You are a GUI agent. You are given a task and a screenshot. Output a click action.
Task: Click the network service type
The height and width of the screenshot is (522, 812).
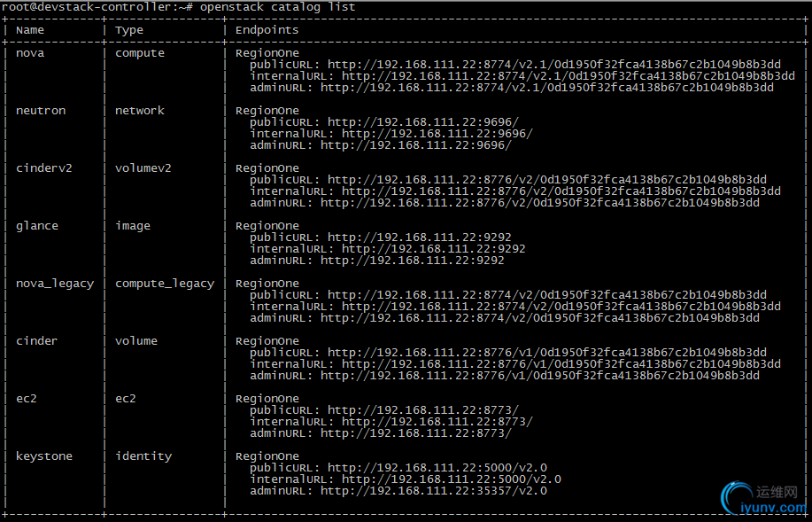[x=140, y=111]
